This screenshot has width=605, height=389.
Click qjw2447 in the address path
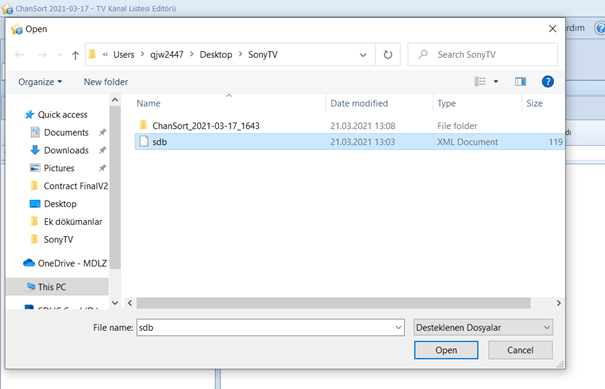point(167,55)
